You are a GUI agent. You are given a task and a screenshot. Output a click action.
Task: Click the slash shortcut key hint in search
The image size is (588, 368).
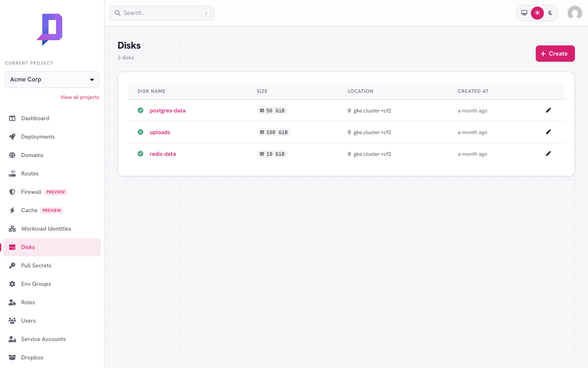click(206, 13)
